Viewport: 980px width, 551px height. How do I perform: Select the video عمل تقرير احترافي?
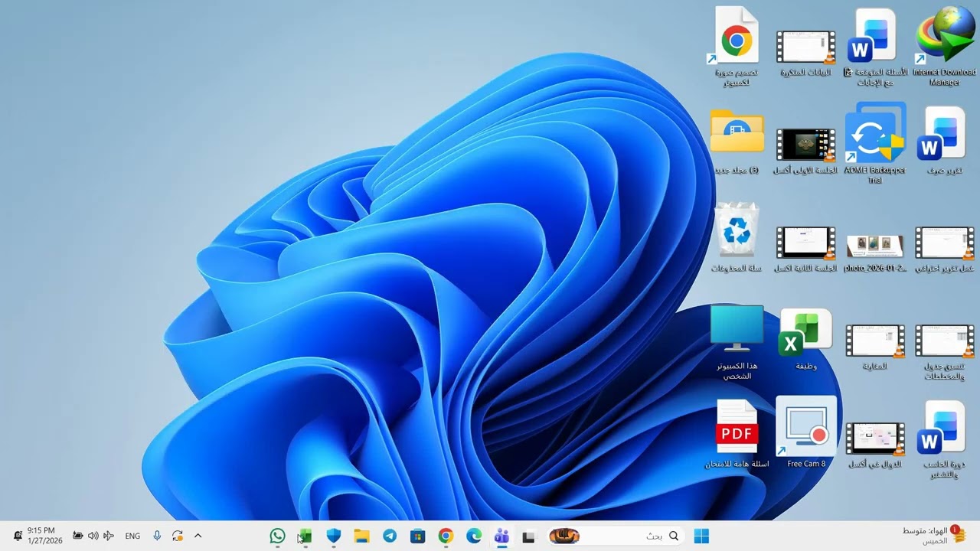(944, 249)
